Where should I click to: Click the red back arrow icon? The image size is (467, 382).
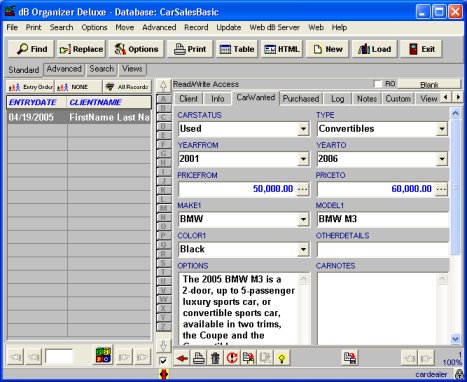coord(182,358)
